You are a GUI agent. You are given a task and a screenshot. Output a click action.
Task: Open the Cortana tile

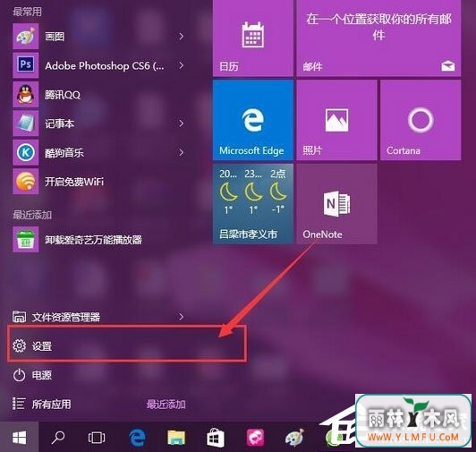tap(421, 120)
